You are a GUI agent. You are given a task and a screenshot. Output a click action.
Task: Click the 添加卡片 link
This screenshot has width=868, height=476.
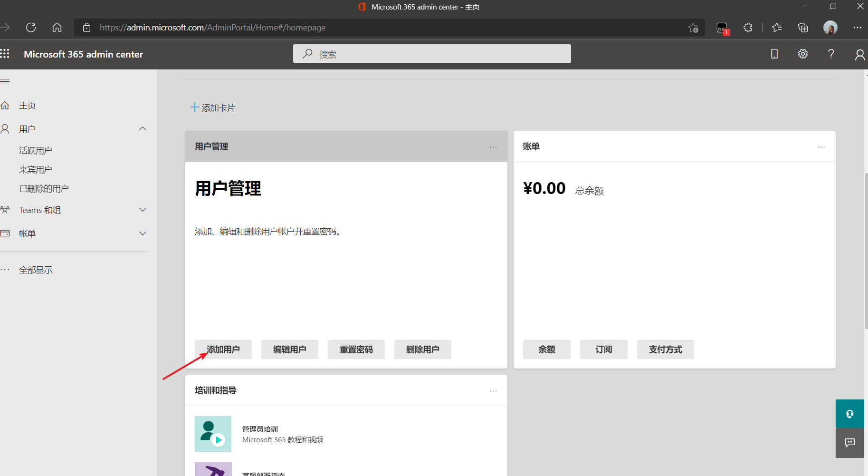(x=213, y=108)
